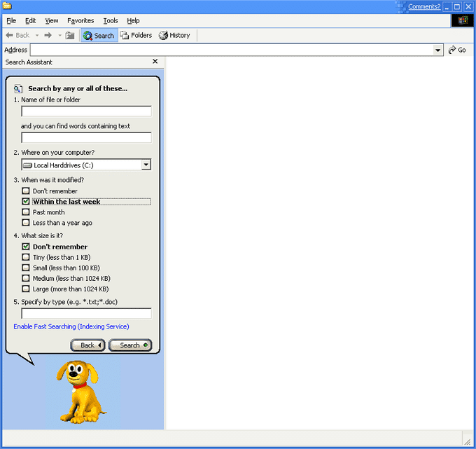The height and width of the screenshot is (449, 476).
Task: Expand the Local Harddrives (C:) dropdown
Action: (146, 165)
